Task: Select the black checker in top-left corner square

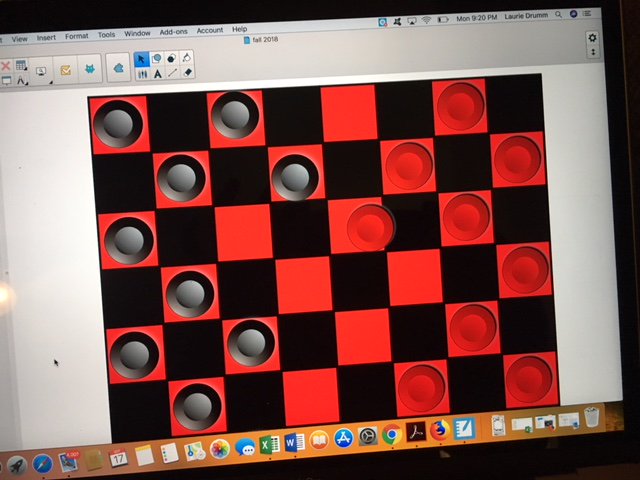Action: [x=118, y=124]
